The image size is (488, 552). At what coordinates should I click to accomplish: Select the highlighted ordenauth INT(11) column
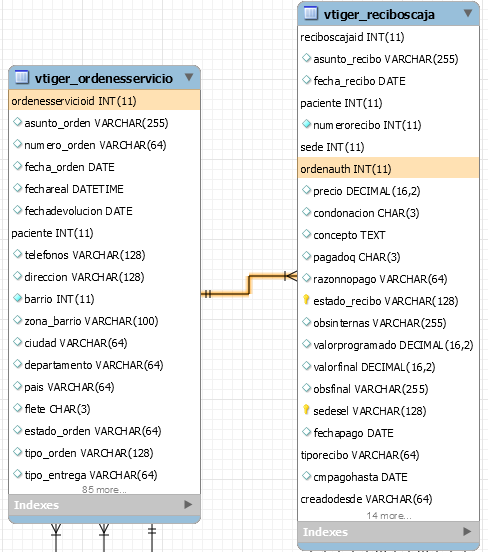point(388,169)
